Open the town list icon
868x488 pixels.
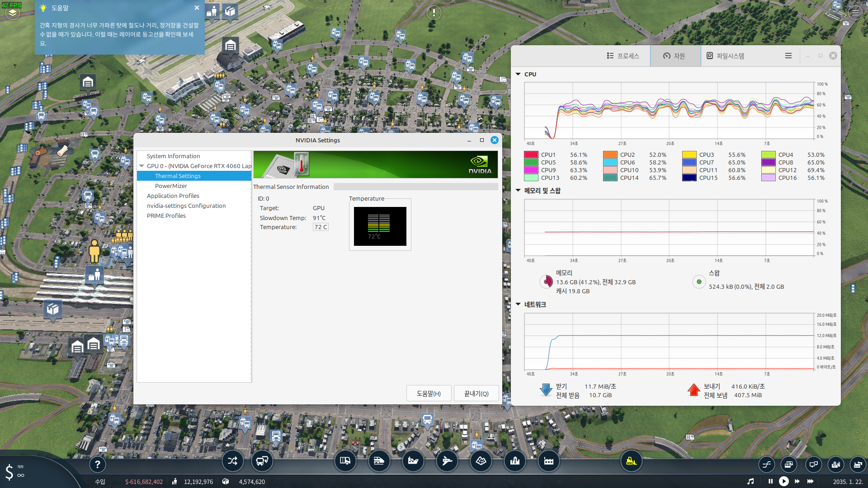[835, 464]
